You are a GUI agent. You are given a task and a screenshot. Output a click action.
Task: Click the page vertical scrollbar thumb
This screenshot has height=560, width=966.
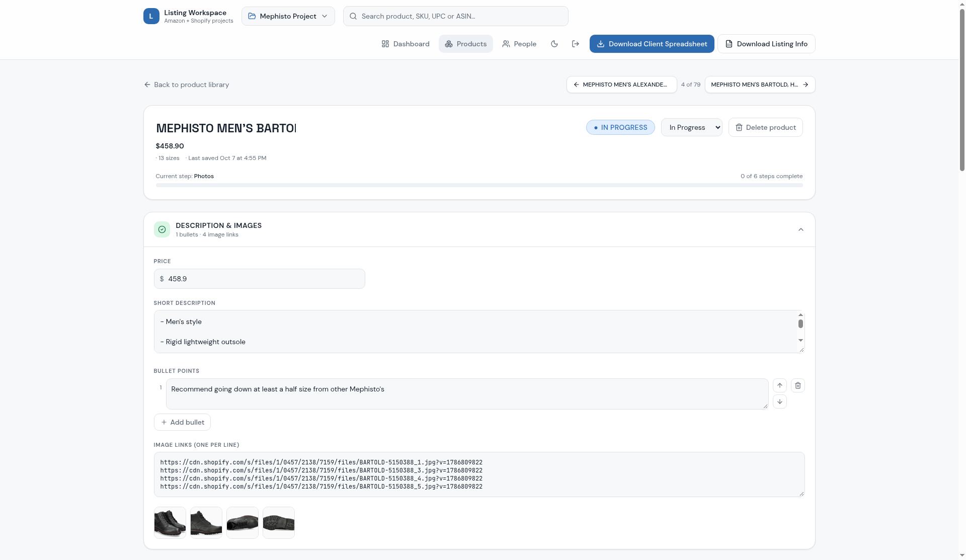coord(962,91)
